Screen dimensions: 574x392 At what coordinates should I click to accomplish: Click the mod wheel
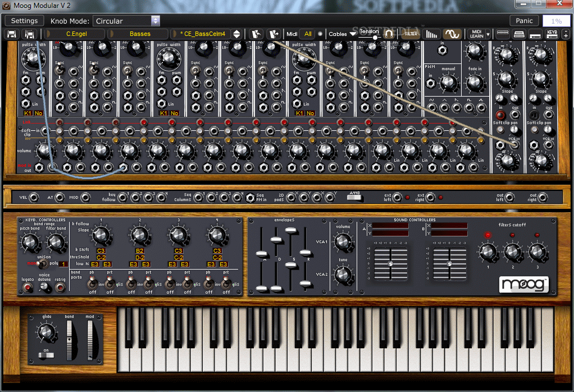tap(90, 340)
